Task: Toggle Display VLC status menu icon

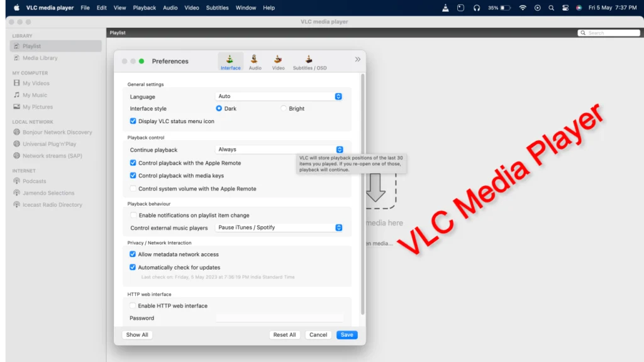Action: (133, 121)
